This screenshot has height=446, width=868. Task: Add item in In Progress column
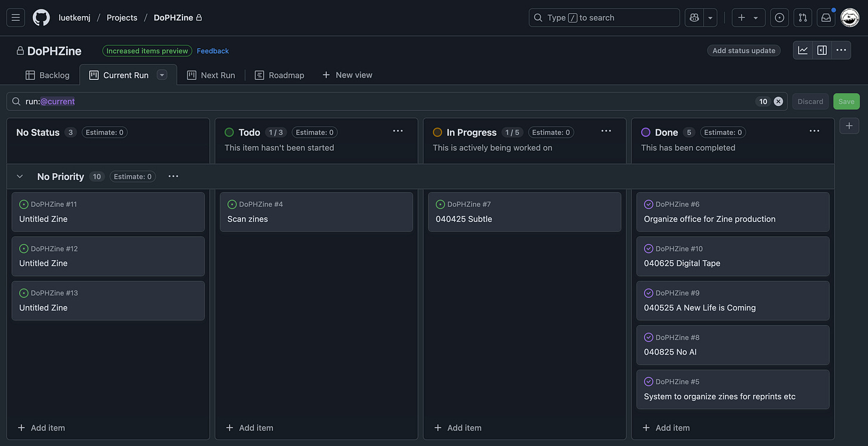(x=458, y=428)
